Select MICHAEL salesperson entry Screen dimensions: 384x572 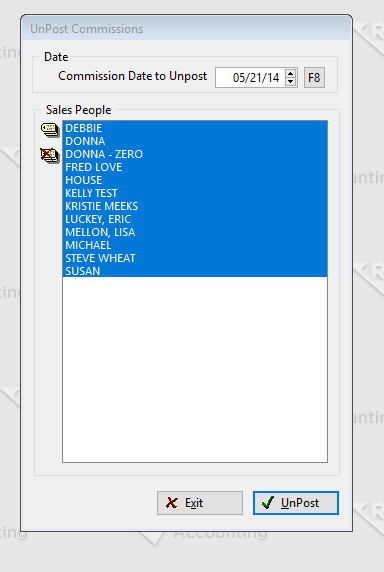195,245
